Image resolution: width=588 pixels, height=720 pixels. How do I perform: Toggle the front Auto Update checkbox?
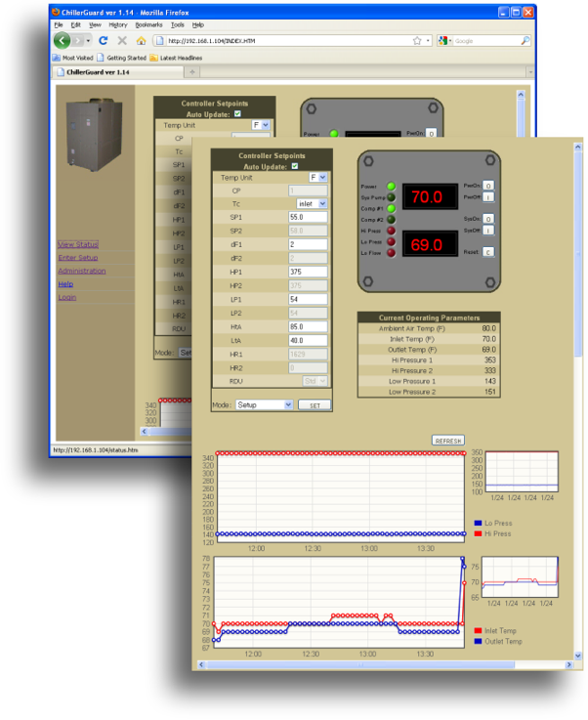click(x=295, y=166)
